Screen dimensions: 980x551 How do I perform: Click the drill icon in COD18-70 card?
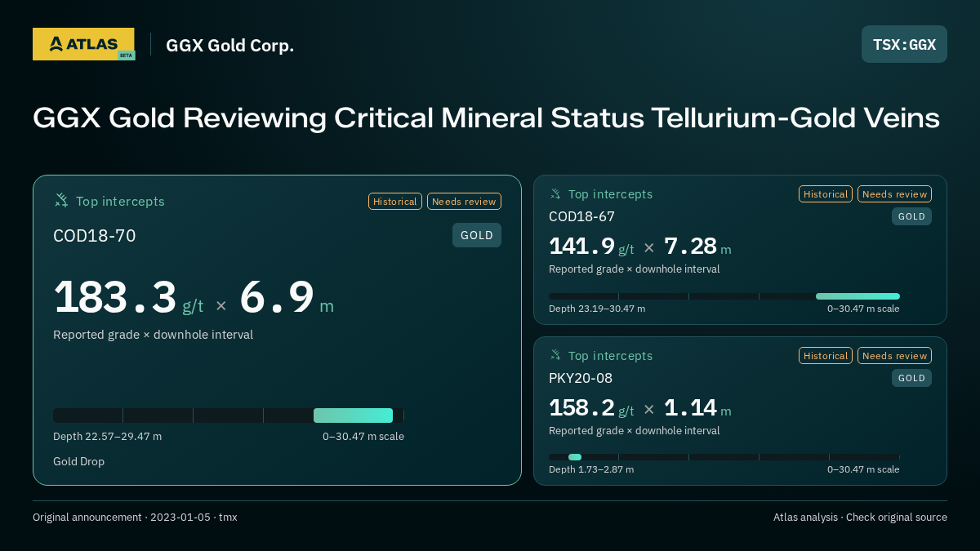point(61,201)
